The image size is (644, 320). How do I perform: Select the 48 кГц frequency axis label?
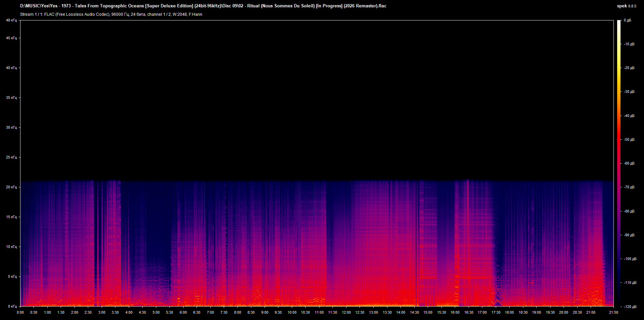click(x=11, y=20)
